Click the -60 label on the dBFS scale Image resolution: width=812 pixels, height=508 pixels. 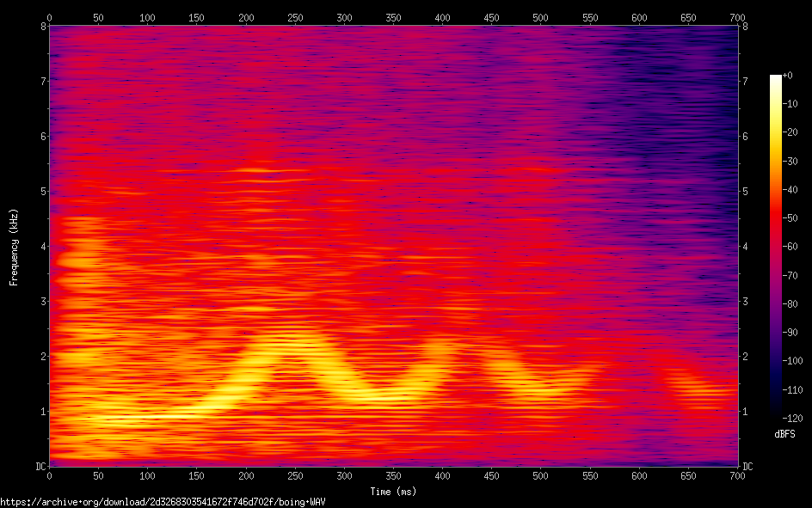pos(790,247)
